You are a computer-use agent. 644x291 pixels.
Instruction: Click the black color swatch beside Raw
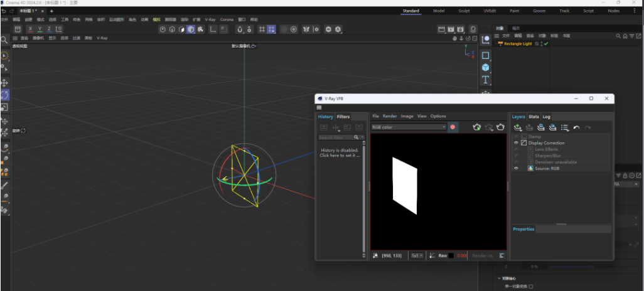click(x=451, y=255)
